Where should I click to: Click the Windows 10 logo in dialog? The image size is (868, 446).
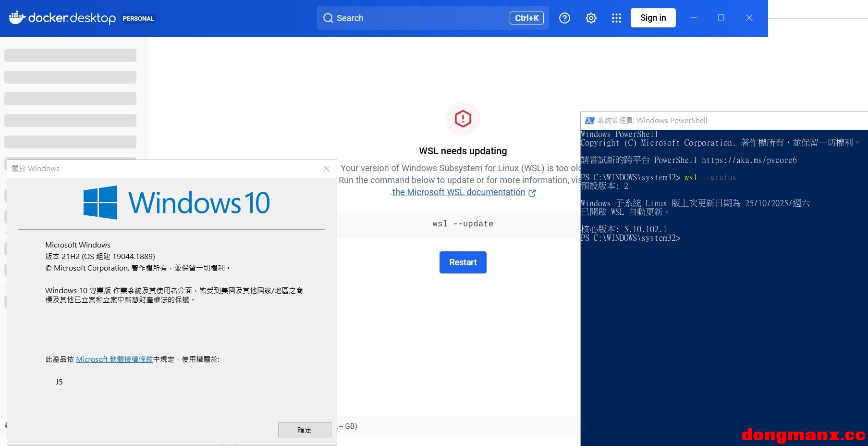(100, 202)
